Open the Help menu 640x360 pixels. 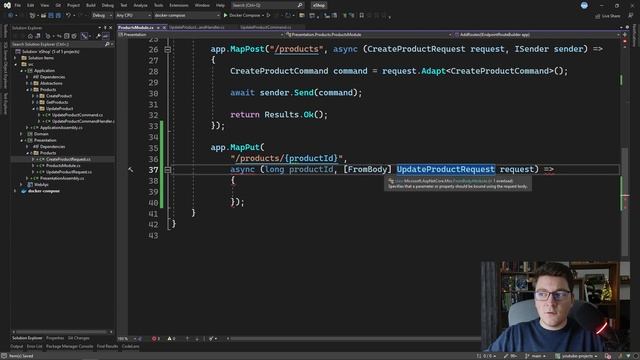(x=220, y=5)
